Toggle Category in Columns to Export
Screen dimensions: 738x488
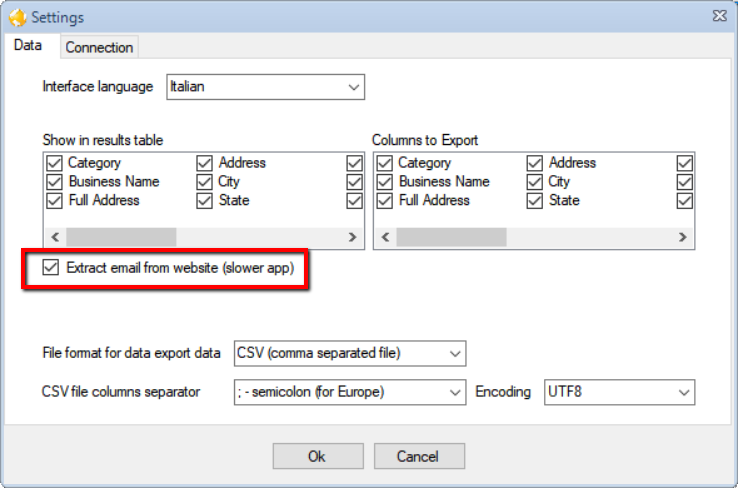point(385,163)
